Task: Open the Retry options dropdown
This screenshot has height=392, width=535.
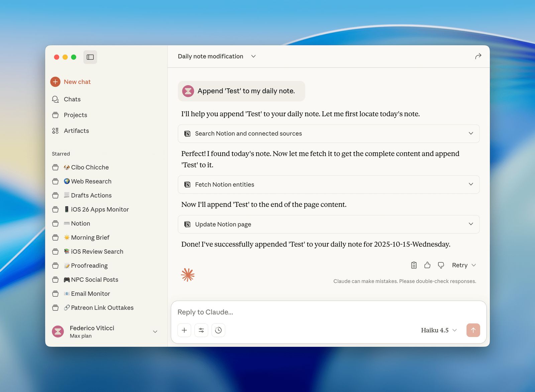Action: (x=473, y=265)
